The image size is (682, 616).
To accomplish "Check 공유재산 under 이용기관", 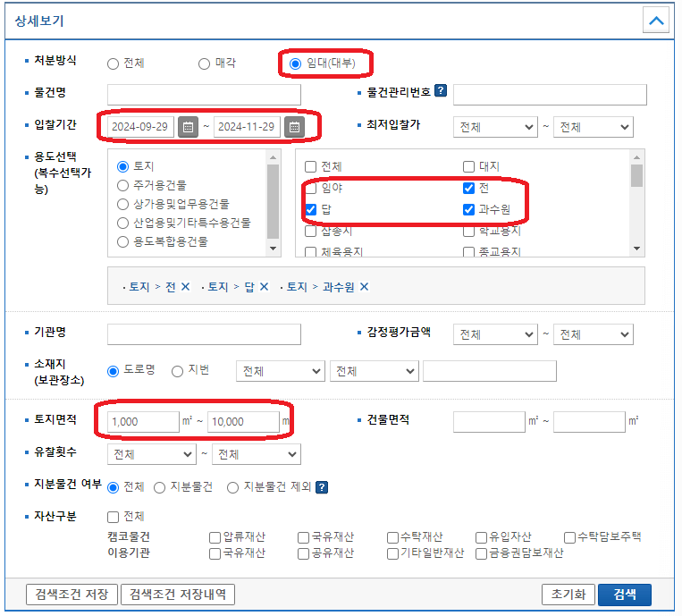I will (304, 553).
